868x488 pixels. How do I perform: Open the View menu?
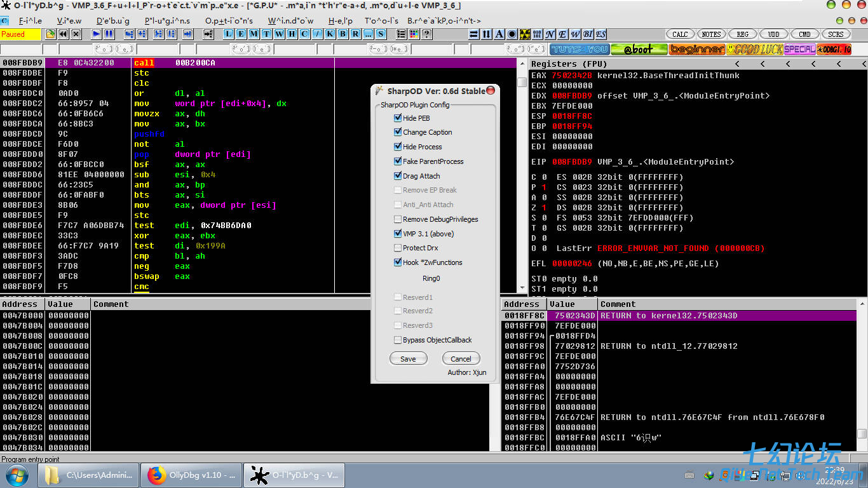point(69,20)
